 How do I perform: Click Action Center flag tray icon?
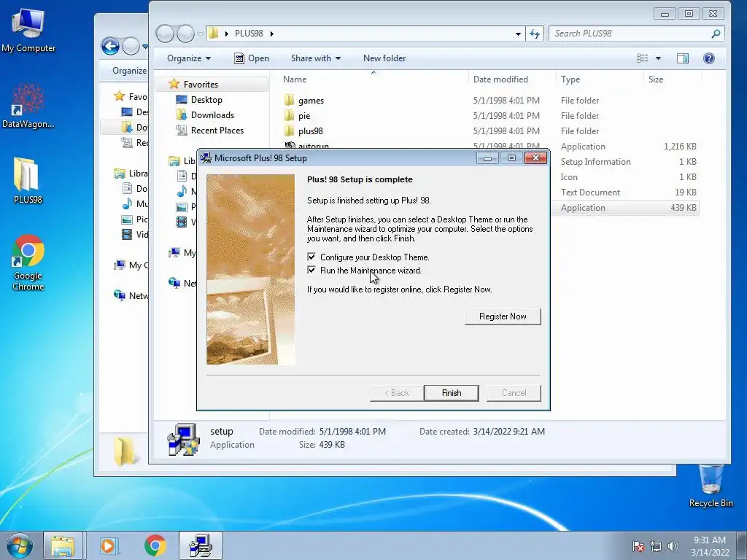638,546
